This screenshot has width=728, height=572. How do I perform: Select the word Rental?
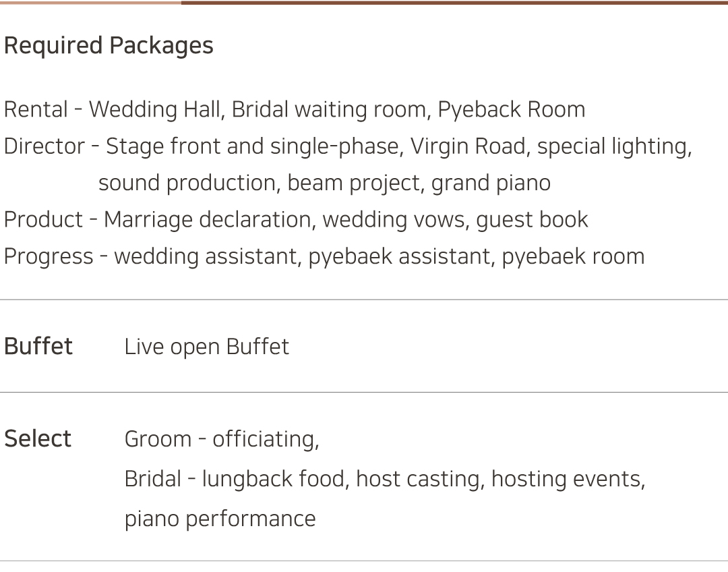(x=36, y=109)
